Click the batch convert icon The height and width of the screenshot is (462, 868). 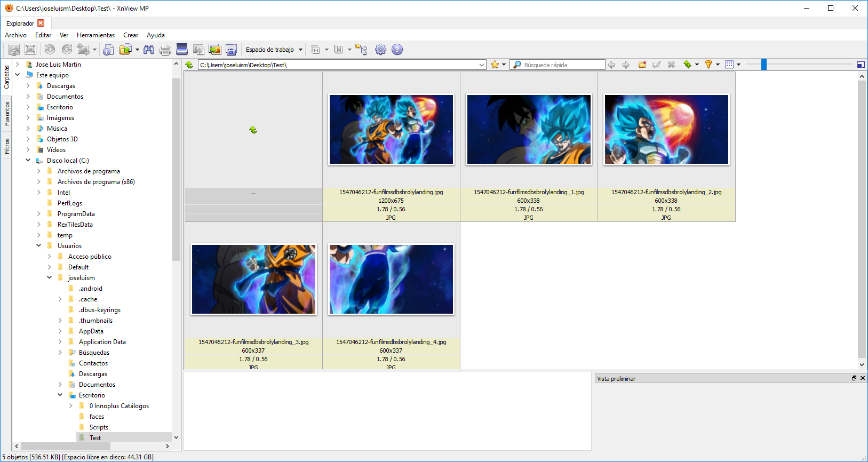point(198,50)
